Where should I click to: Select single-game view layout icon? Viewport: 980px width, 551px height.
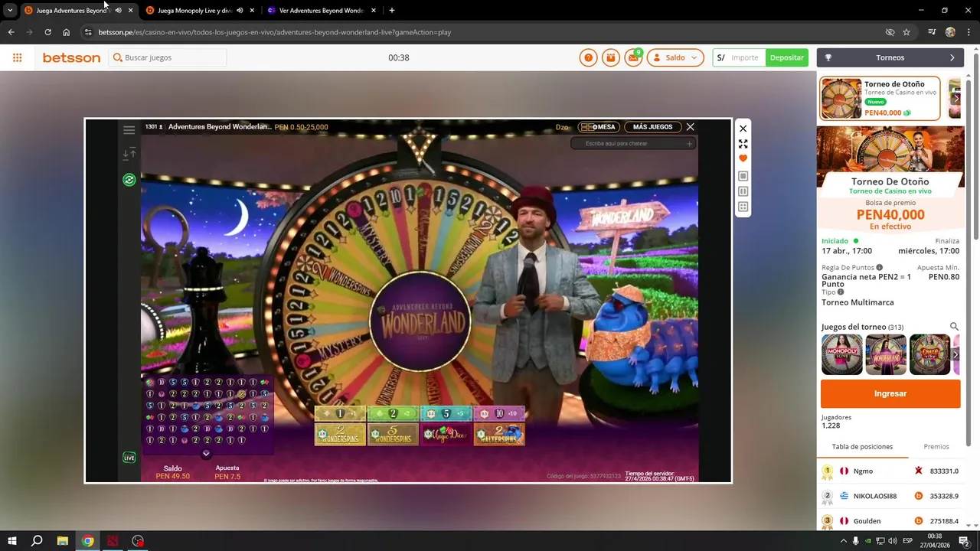tap(743, 176)
